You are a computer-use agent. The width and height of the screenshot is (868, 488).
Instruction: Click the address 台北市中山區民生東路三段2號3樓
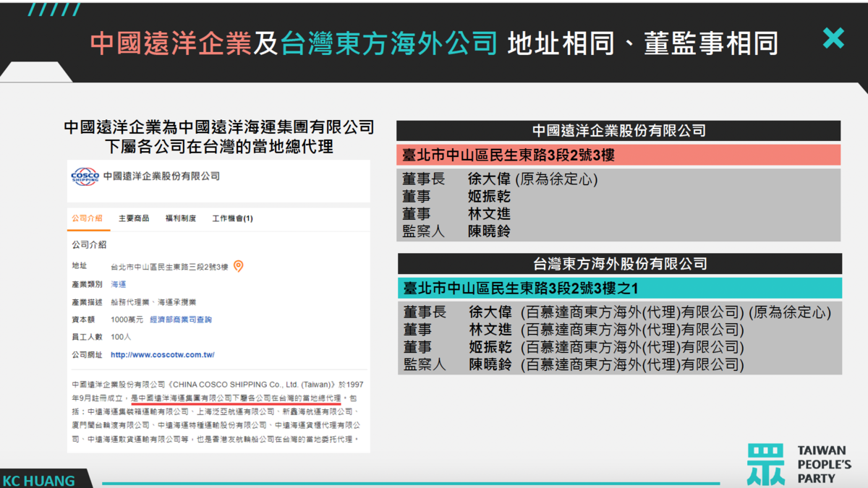pyautogui.click(x=169, y=267)
